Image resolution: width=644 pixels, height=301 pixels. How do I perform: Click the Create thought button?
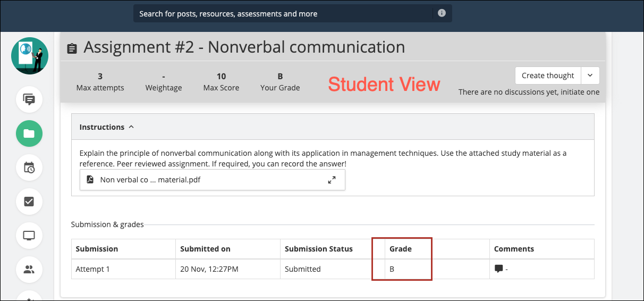click(x=548, y=76)
